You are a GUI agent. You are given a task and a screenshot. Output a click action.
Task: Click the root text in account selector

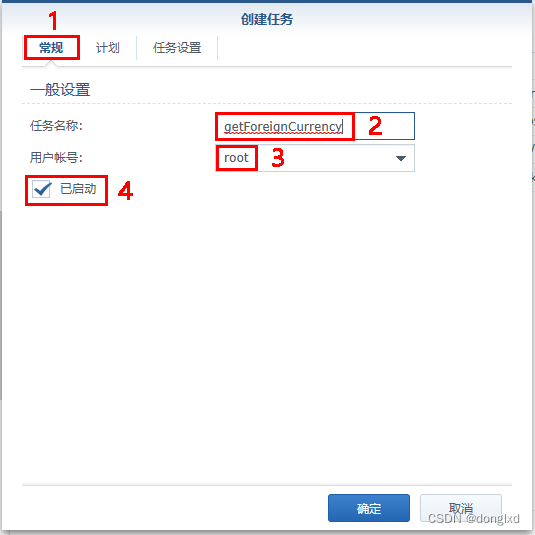[236, 158]
